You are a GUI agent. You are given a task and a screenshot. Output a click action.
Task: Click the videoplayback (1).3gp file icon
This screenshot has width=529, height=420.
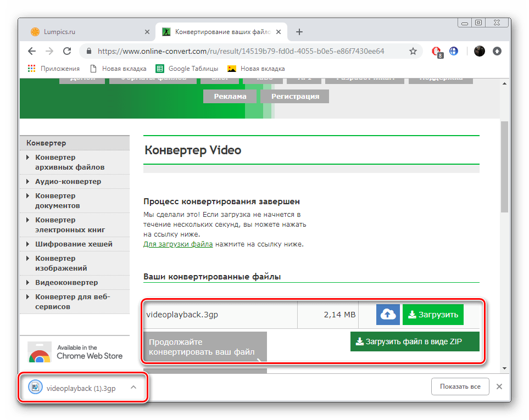(x=35, y=387)
